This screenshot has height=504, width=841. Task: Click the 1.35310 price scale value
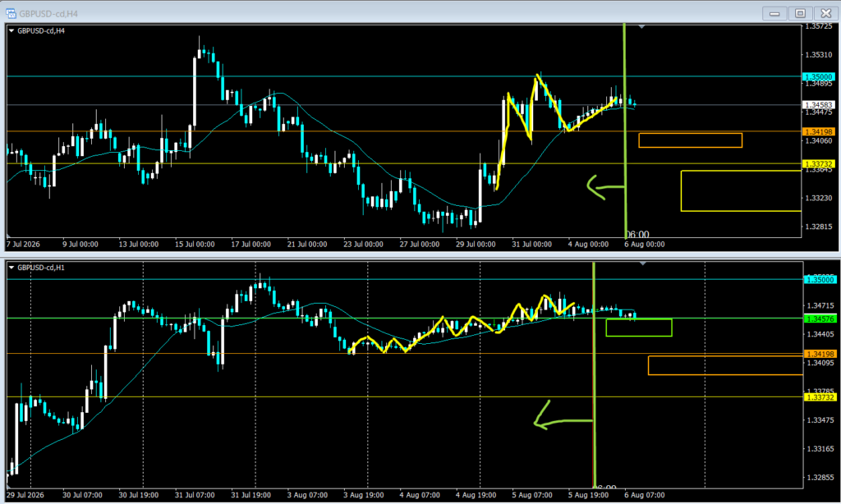819,55
